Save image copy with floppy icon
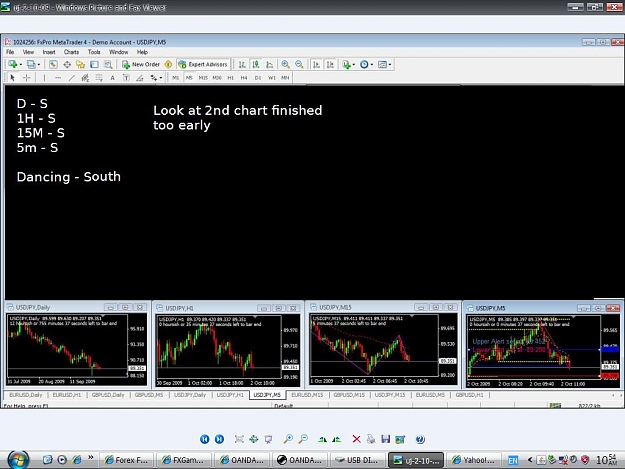Viewport: 625px width, 469px height. click(x=385, y=439)
